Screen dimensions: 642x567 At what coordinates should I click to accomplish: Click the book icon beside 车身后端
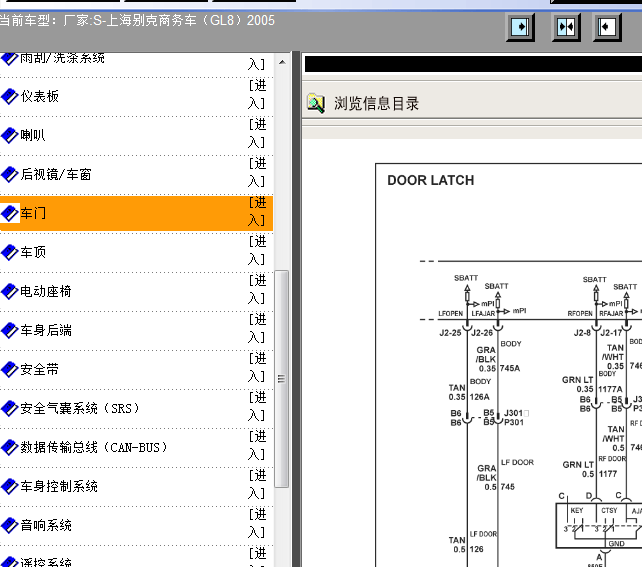pos(10,330)
